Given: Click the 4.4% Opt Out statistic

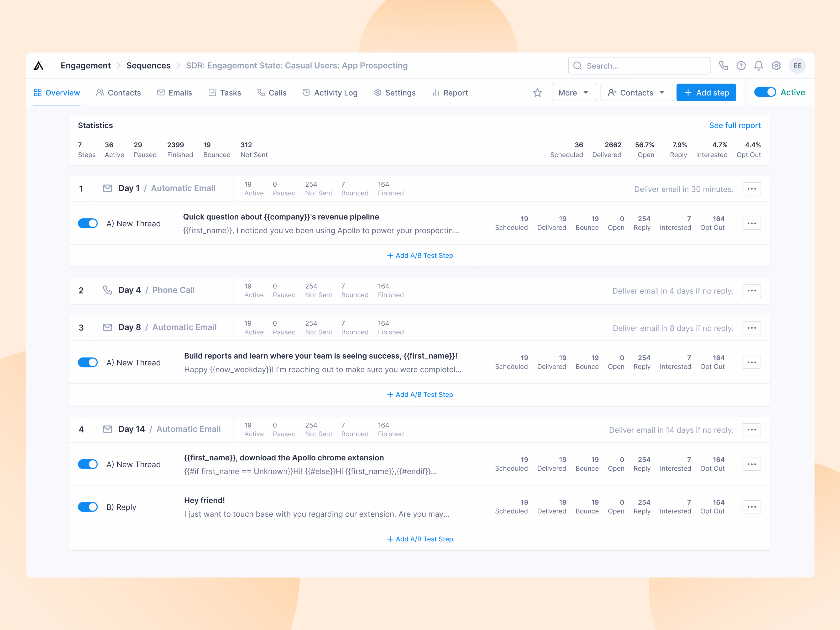Looking at the screenshot, I should 749,150.
